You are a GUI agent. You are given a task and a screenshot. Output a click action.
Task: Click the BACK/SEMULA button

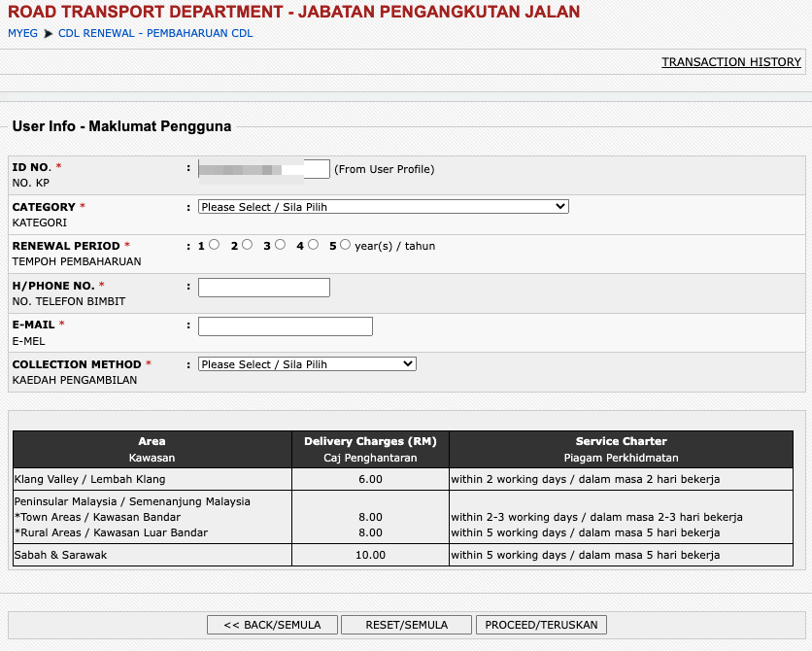(272, 625)
